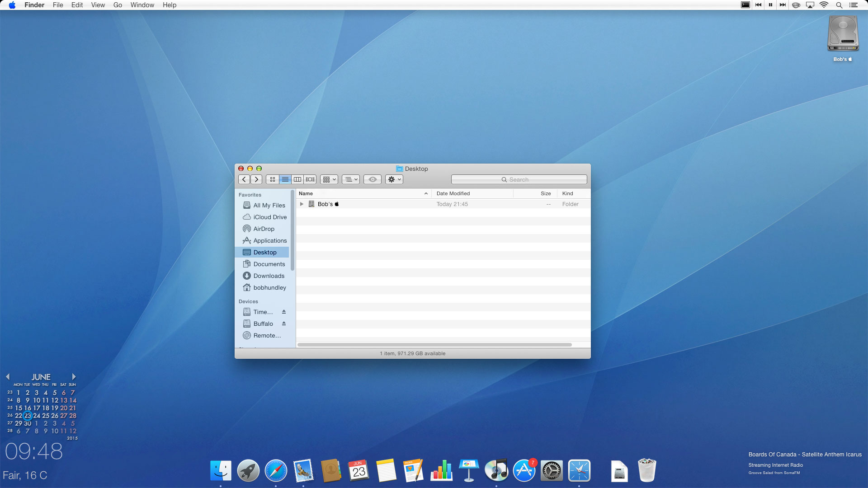Expand the Bob's folder disclosure triangle
Image resolution: width=868 pixels, height=488 pixels.
[302, 204]
